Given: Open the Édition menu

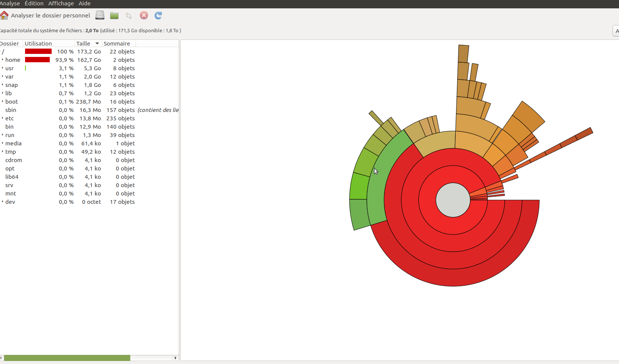Looking at the screenshot, I should click(x=34, y=3).
